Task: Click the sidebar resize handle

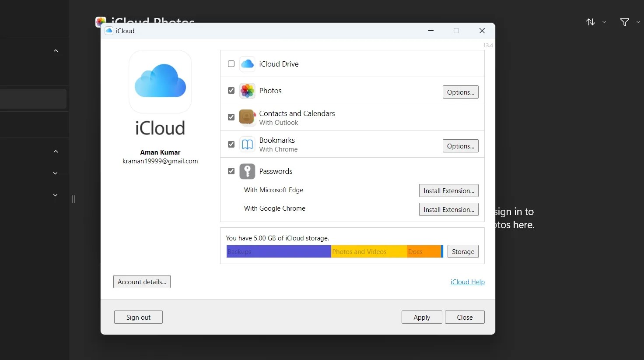Action: click(x=73, y=199)
